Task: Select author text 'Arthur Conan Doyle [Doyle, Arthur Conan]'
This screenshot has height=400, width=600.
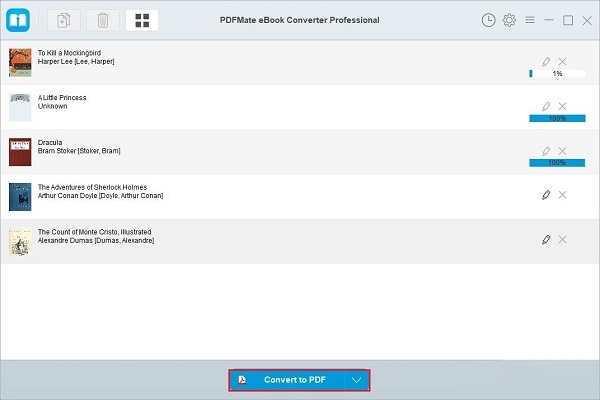Action: 100,196
